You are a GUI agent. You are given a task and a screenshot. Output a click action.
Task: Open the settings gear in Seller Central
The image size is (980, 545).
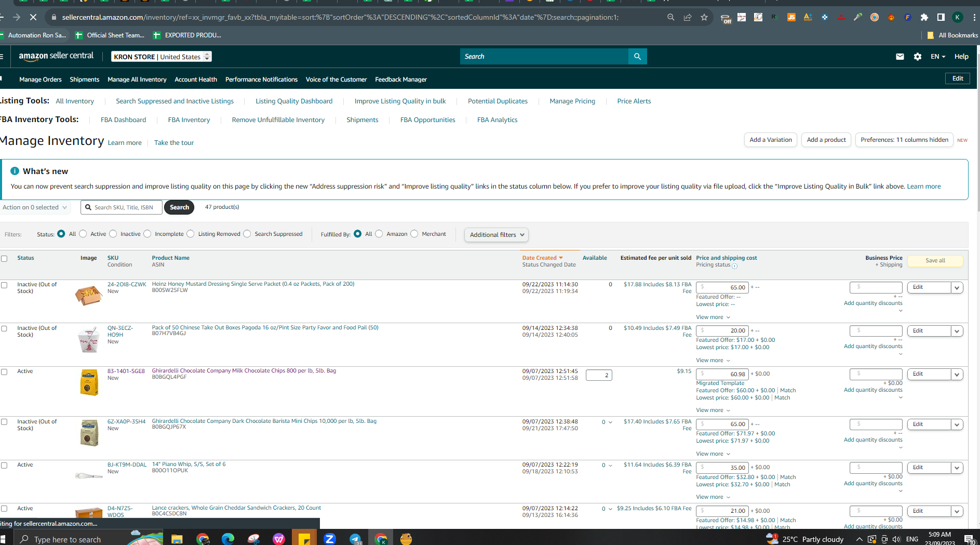coord(918,57)
